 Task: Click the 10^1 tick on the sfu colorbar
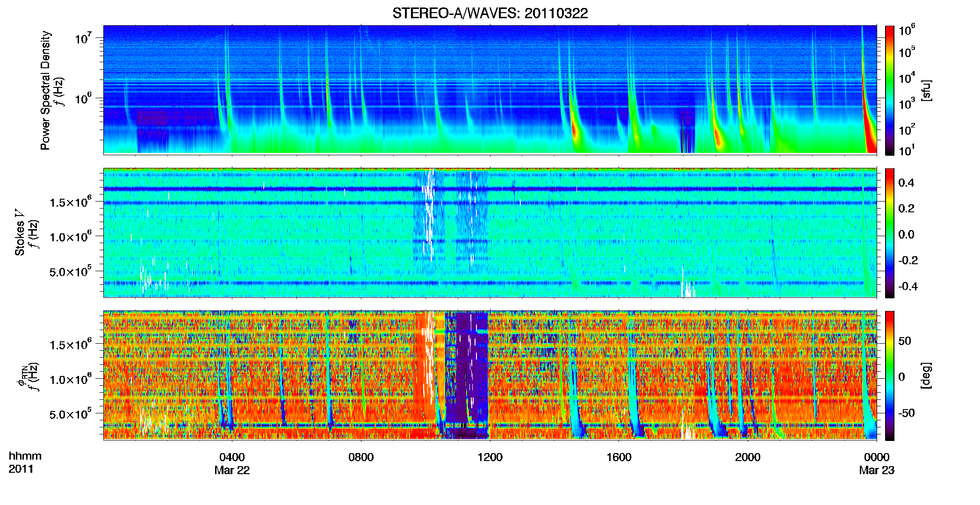tap(907, 151)
